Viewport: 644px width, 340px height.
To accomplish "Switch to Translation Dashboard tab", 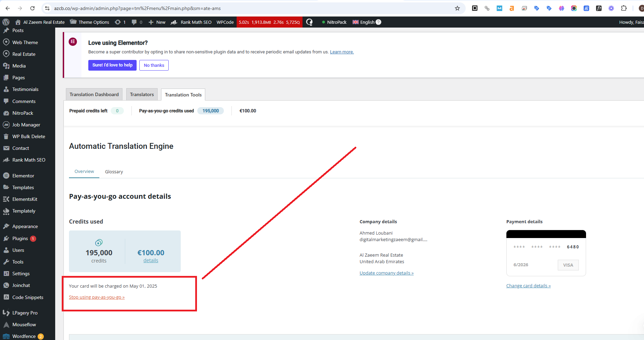I will click(94, 94).
